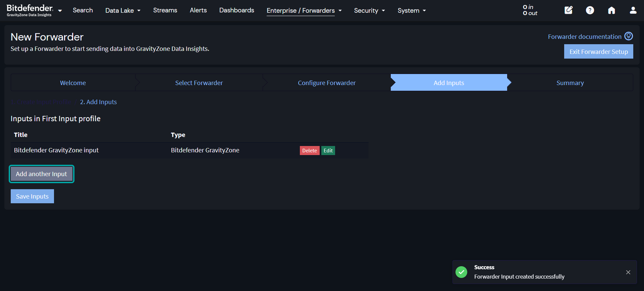This screenshot has height=291, width=644.
Task: Select the 'Bitdefender GravityZone input' title cell
Action: click(56, 150)
